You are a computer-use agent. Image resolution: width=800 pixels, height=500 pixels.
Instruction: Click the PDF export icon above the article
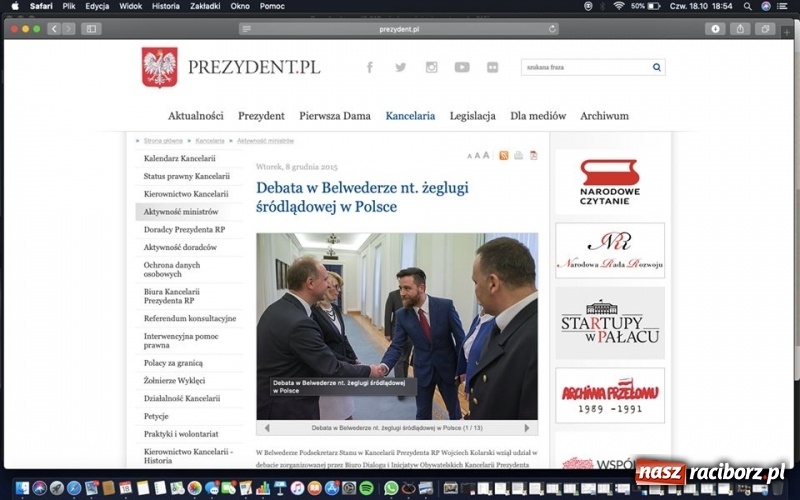pyautogui.click(x=534, y=156)
